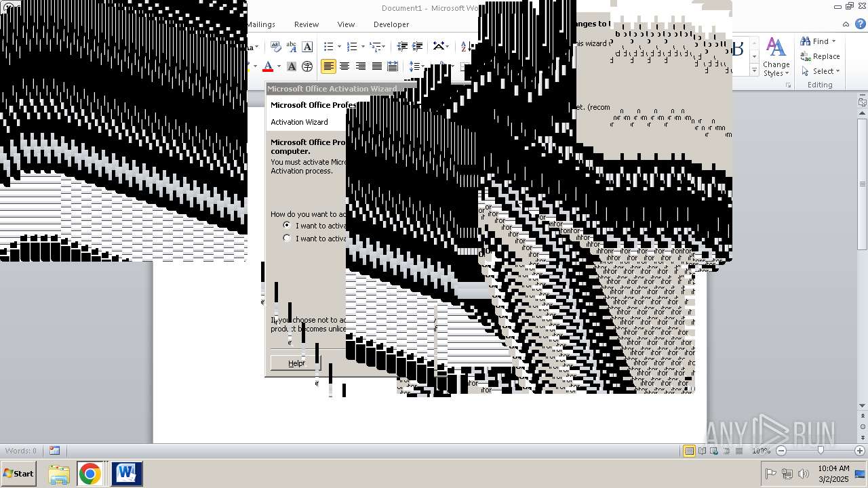Click the Character Shading icon
This screenshot has height=488, width=868.
click(292, 66)
